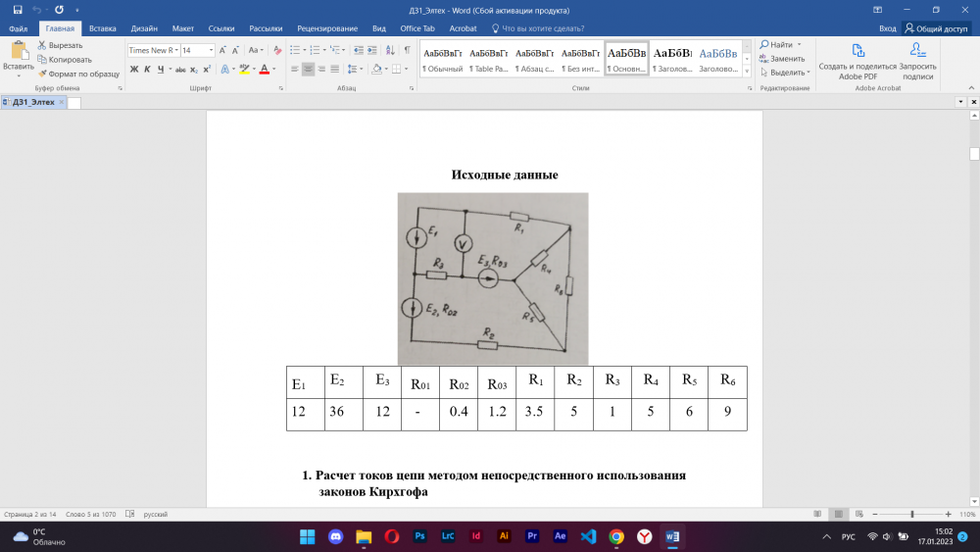This screenshot has height=552, width=980.
Task: Click the Общий доступ button
Action: [941, 28]
